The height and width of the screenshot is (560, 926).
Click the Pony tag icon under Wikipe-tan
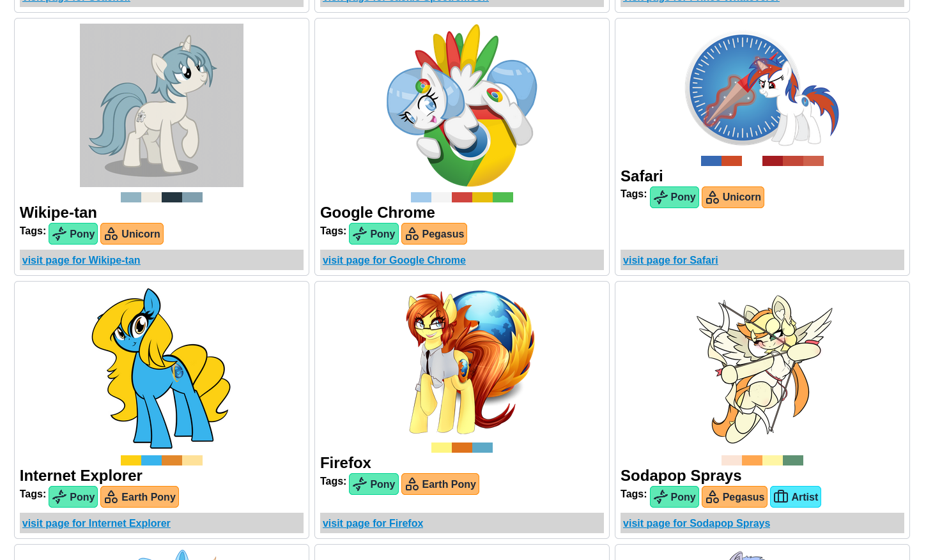[59, 234]
